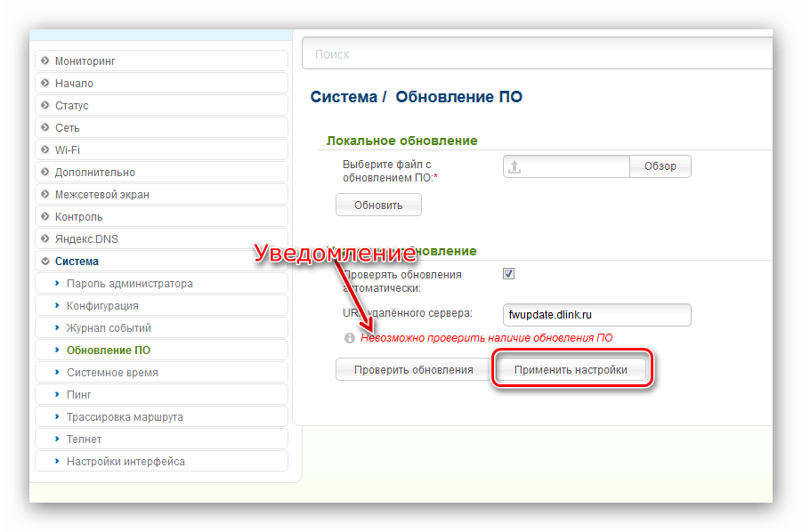The height and width of the screenshot is (532, 802).
Task: Click the remote server URL field
Action: click(597, 315)
